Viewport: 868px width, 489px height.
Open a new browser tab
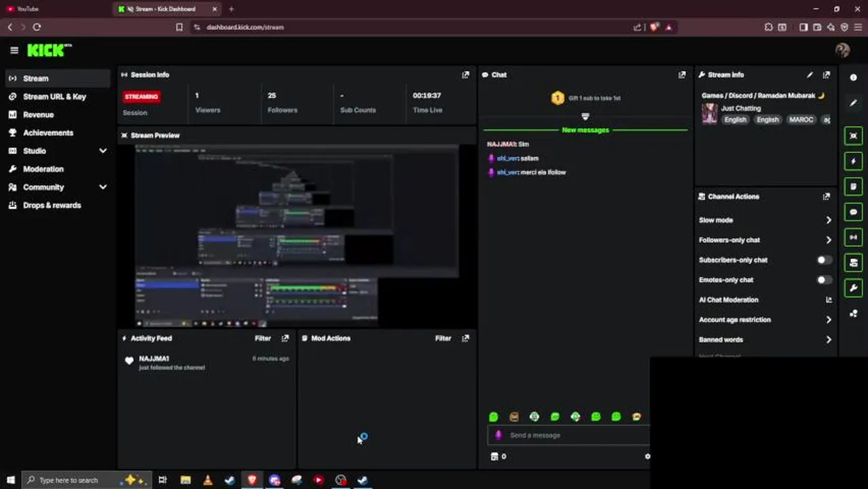click(x=231, y=9)
